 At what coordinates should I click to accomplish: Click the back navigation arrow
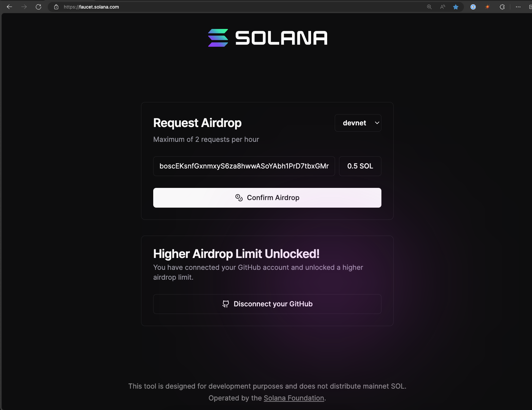10,7
